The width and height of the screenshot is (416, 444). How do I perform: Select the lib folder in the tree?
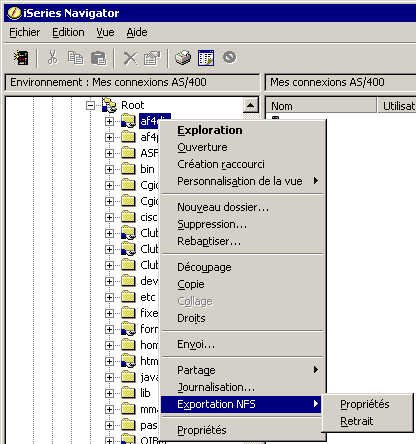(145, 393)
